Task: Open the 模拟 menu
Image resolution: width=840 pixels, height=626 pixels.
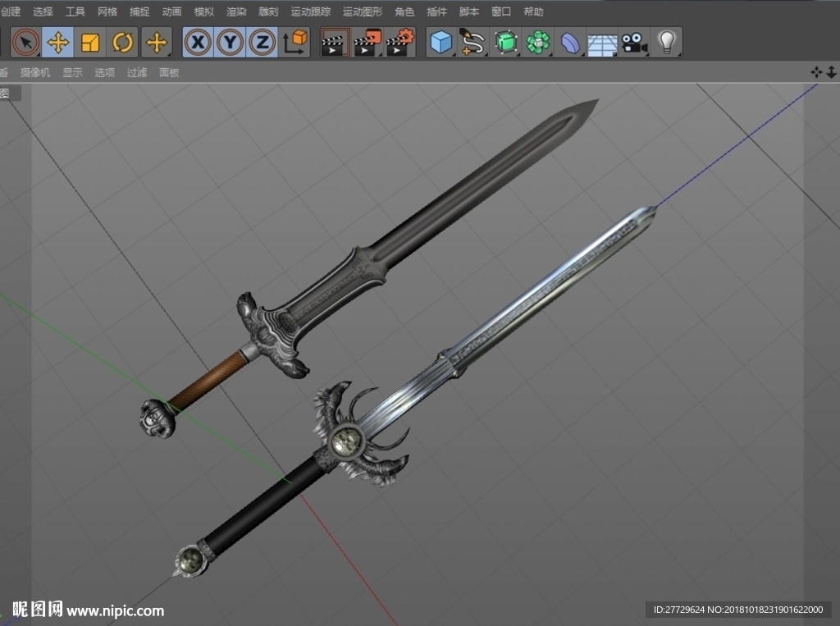Action: [203, 11]
